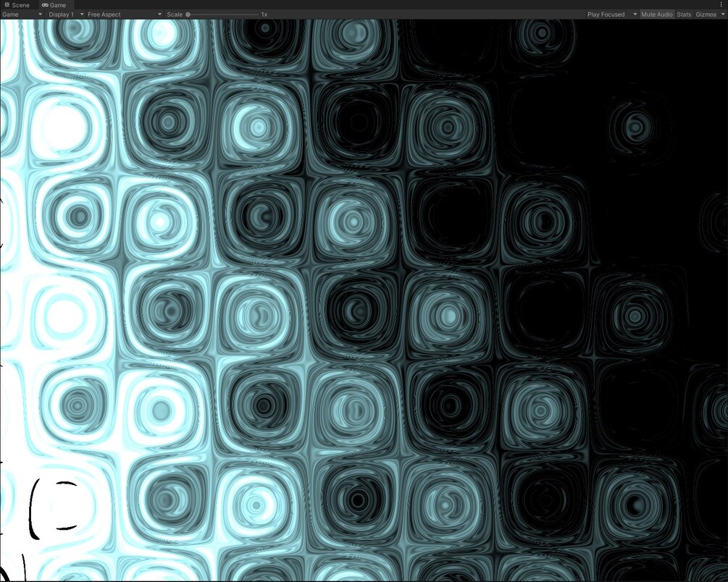Open the Display 1 dropdown

pyautogui.click(x=66, y=14)
